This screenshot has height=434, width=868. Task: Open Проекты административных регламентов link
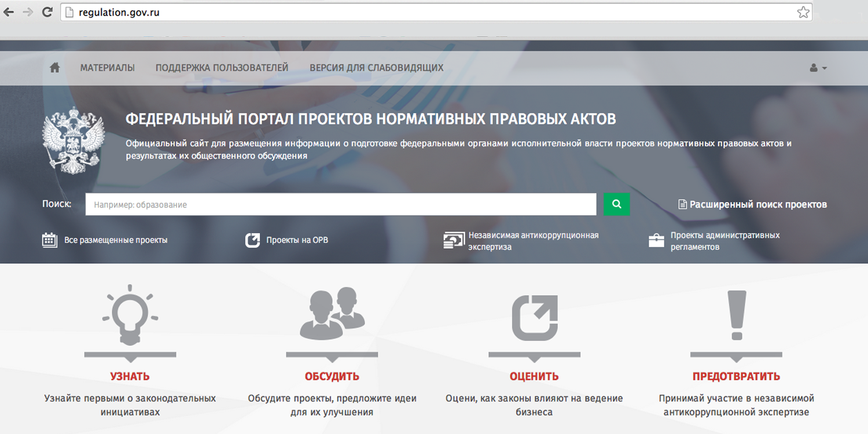725,241
